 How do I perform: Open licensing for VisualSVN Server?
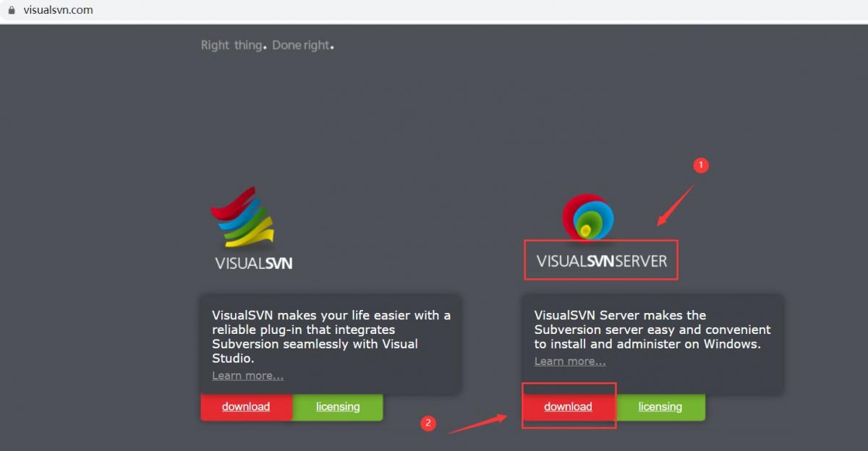point(660,407)
